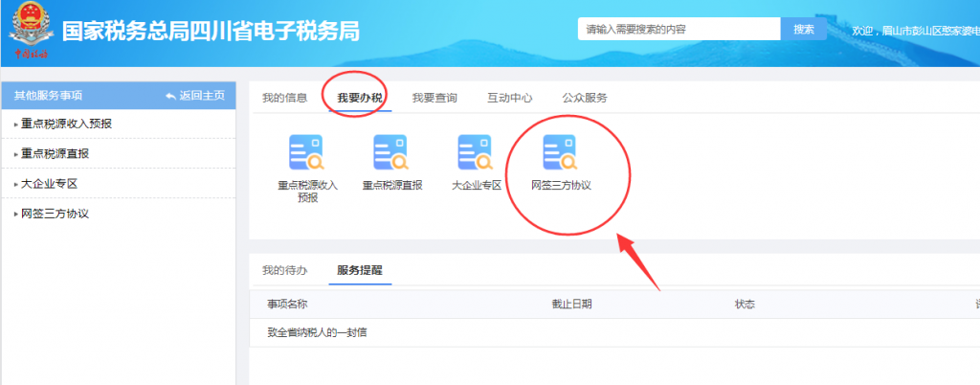Open 致全省纳税人的一封信 notice

317,332
